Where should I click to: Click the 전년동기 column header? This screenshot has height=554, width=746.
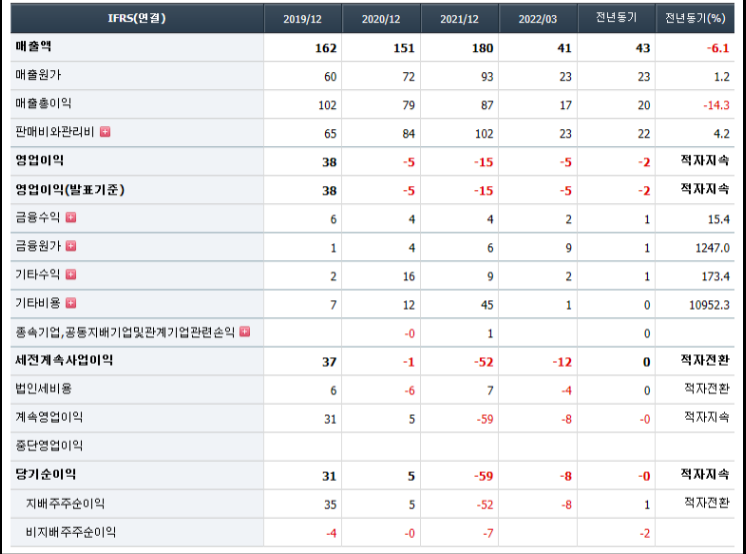point(616,18)
